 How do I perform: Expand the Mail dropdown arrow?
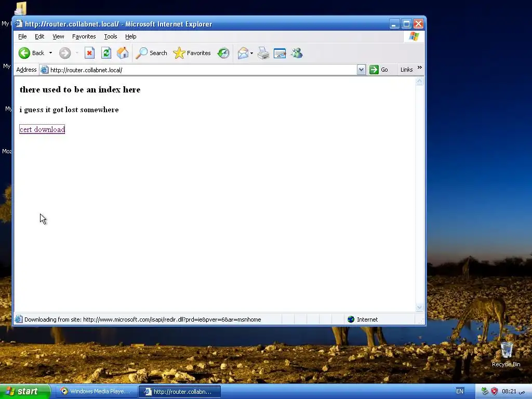point(251,53)
